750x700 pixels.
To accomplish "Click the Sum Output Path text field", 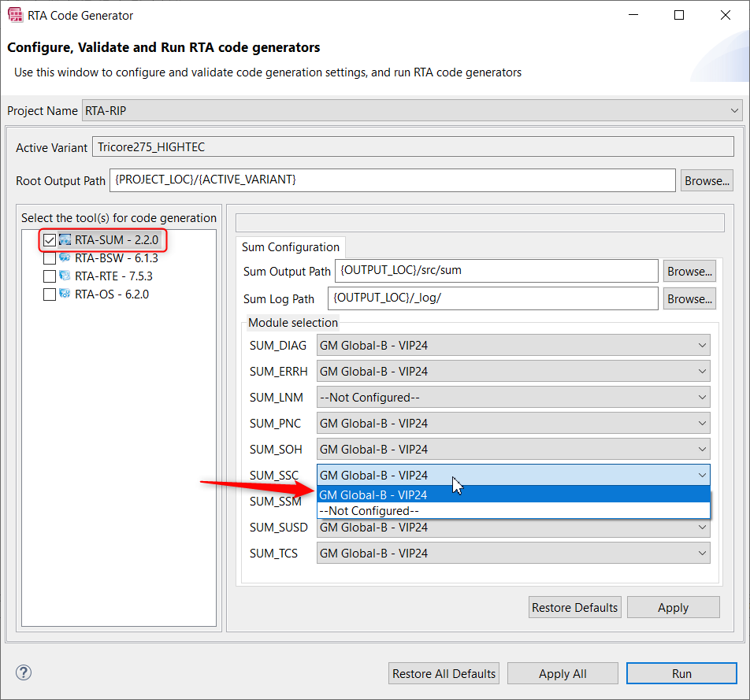I will click(x=496, y=271).
